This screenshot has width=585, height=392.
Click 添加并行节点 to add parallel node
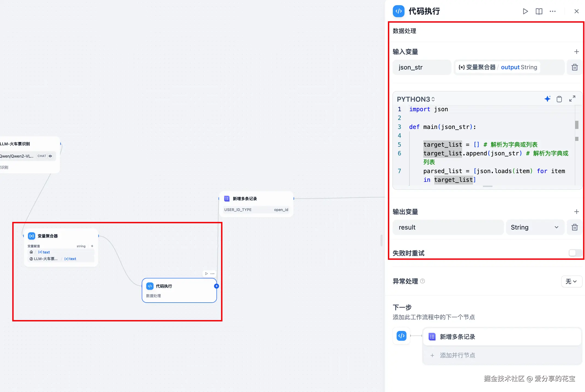pyautogui.click(x=457, y=355)
